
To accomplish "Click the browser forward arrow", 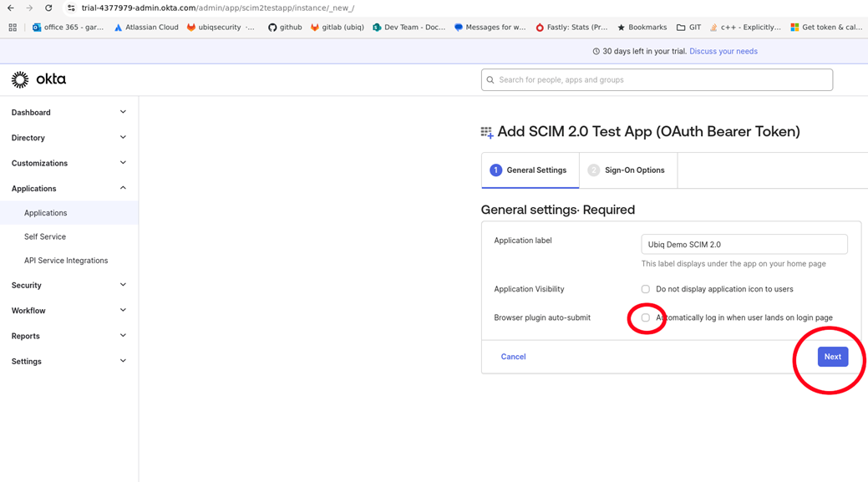I will click(29, 8).
